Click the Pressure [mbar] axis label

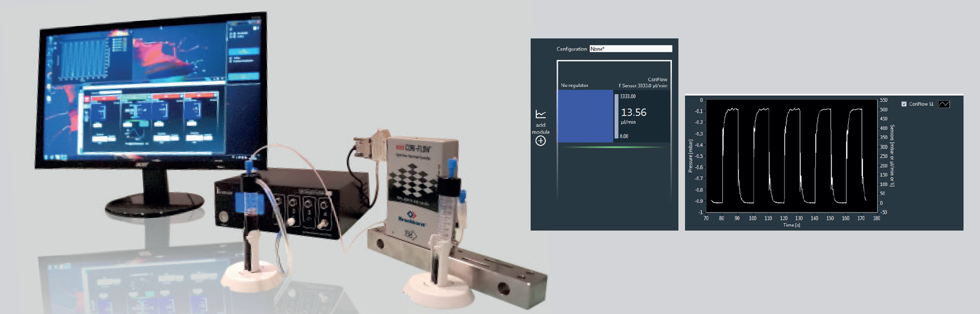pos(691,156)
